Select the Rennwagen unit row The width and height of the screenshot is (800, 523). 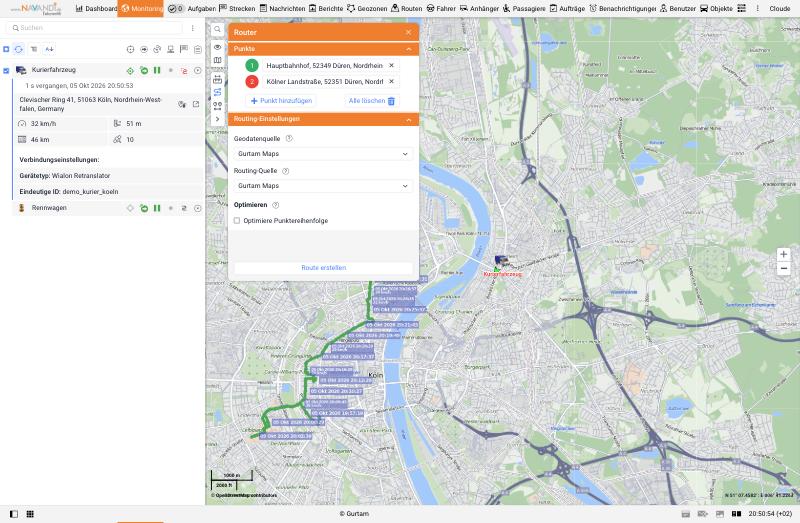pyautogui.click(x=108, y=208)
